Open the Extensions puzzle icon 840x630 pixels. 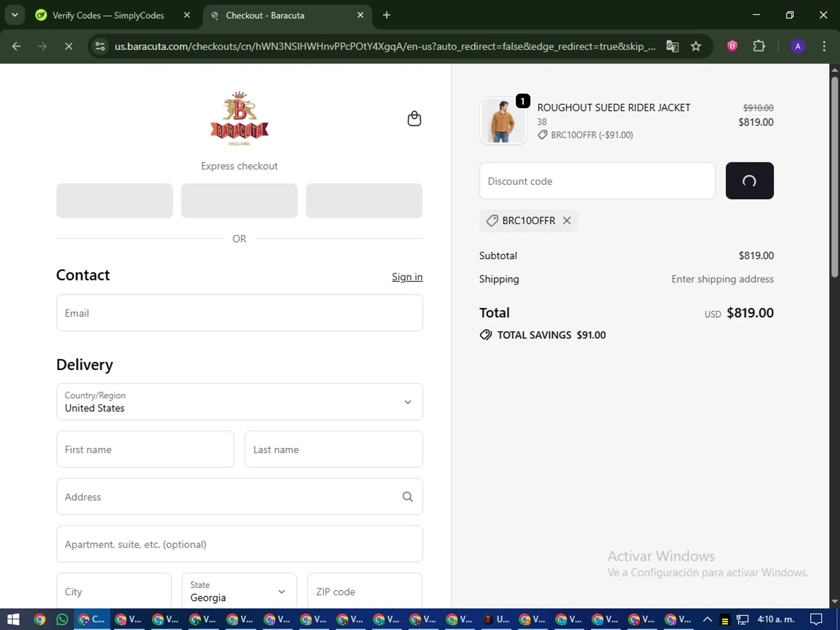coord(759,46)
